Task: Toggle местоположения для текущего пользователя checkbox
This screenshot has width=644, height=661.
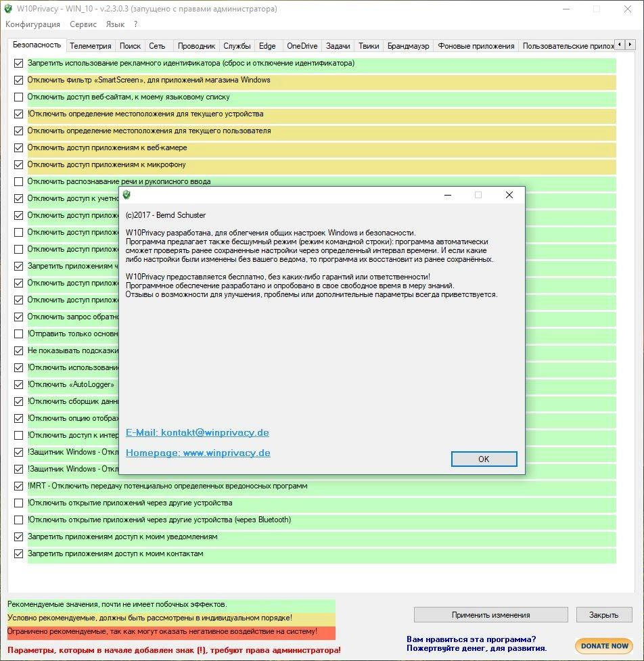Action: pyautogui.click(x=18, y=131)
